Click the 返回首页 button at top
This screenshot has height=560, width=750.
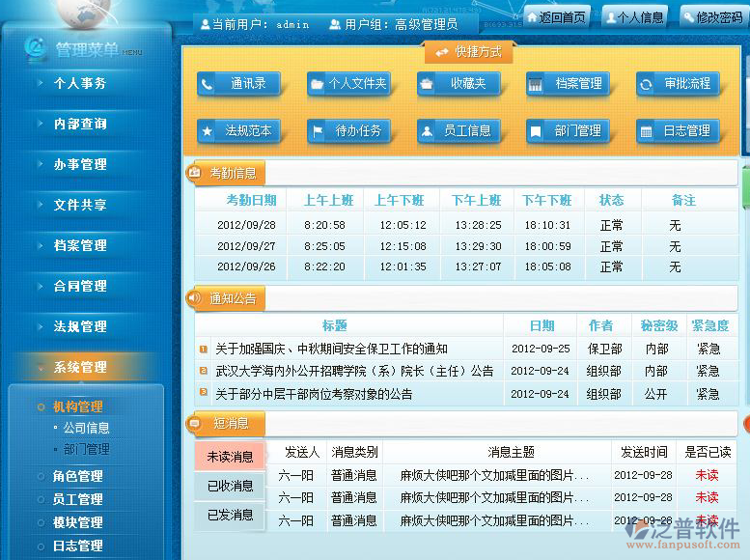[x=558, y=16]
